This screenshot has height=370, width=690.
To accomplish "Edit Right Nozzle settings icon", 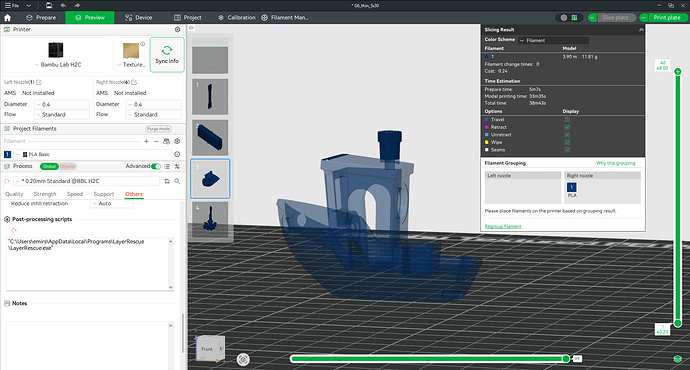I will [x=134, y=82].
